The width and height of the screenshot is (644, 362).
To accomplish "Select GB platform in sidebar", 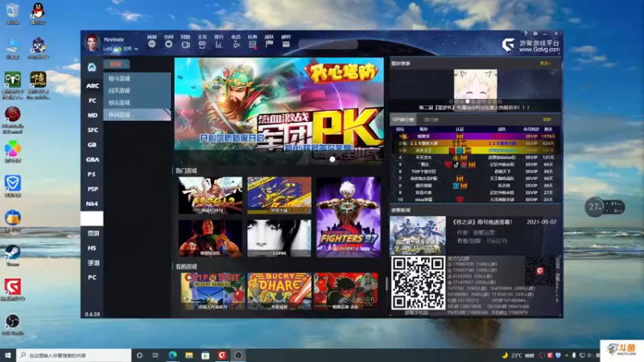I will point(93,145).
